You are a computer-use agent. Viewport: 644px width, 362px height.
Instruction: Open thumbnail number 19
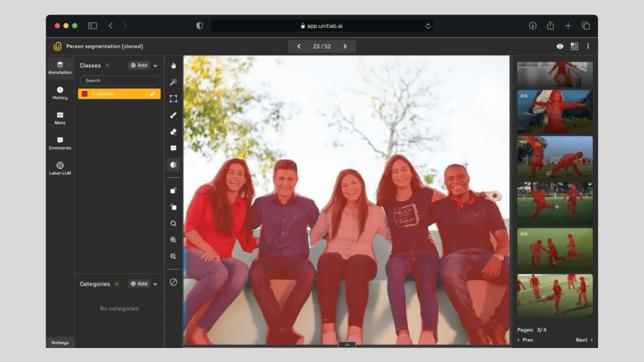pyautogui.click(x=555, y=249)
